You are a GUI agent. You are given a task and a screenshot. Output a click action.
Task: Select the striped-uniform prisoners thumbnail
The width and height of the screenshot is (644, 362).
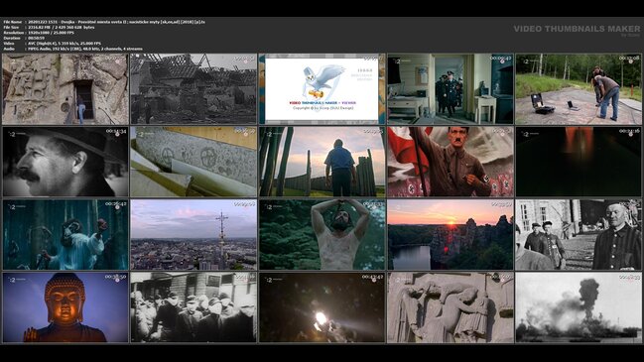pos(579,235)
